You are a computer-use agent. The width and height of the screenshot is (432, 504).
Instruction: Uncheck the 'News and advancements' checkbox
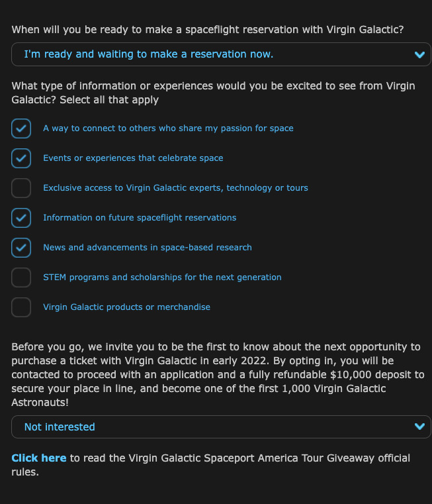21,248
